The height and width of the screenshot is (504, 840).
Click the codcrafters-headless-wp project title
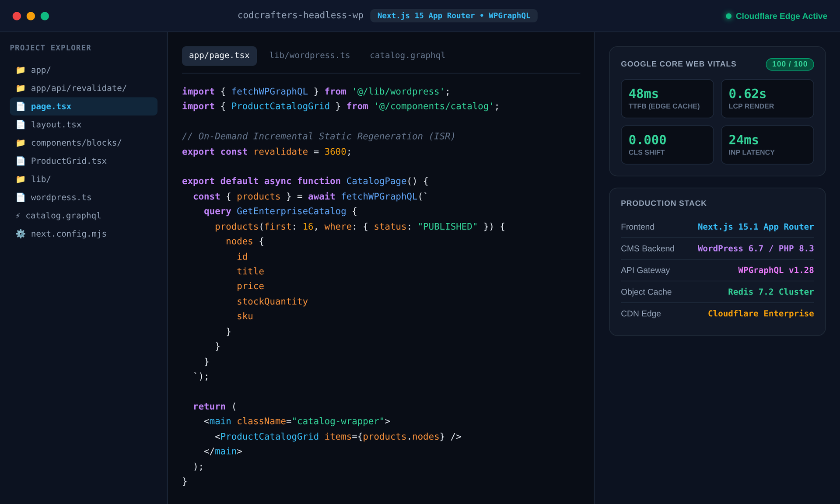301,15
